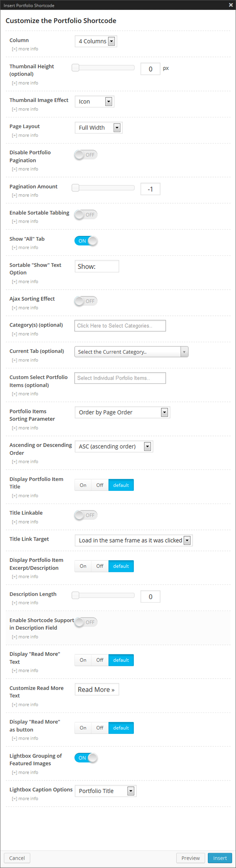Enable the Ajax Sorting Effect toggle

tap(85, 301)
